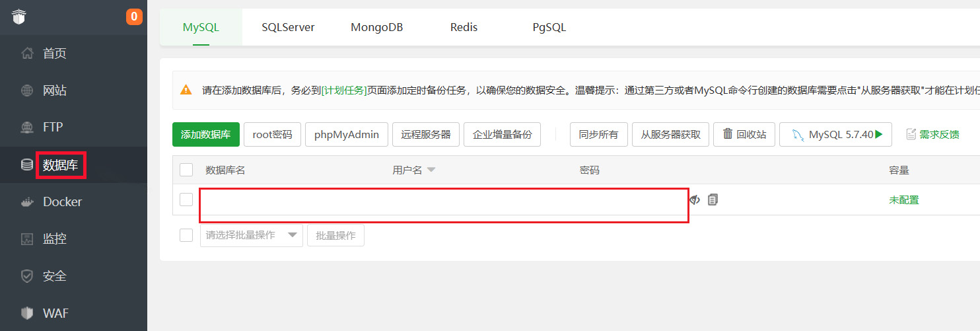980x331 pixels.
Task: Click the 未配置 capacity link
Action: pos(904,200)
